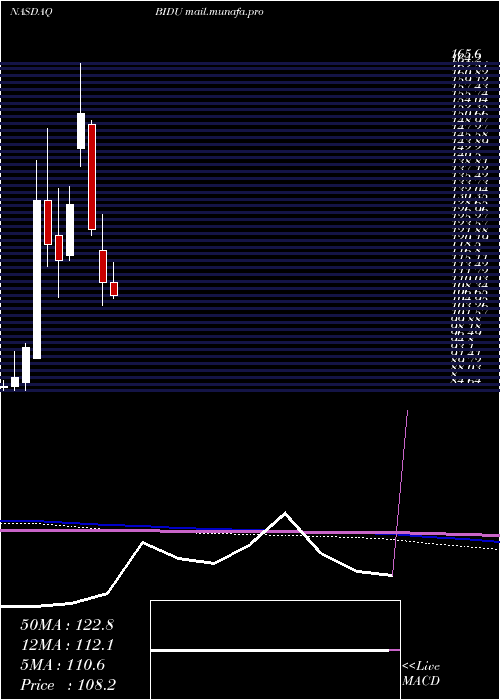Click the 12MA : 112.1 value
This screenshot has height=700, width=500.
(67, 645)
